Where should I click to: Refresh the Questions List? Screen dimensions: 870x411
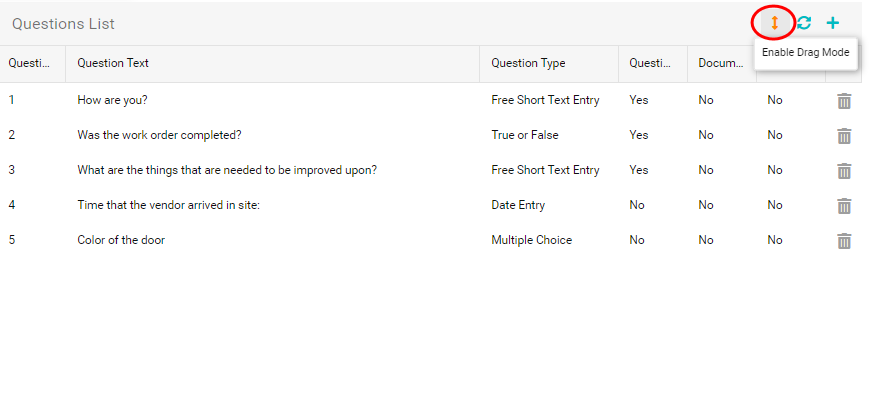[x=804, y=23]
